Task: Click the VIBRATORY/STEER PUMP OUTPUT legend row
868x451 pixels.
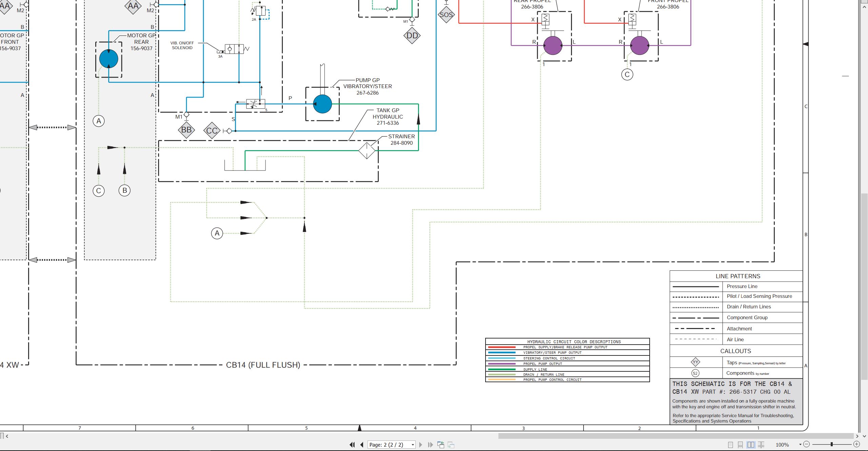Action: tap(568, 353)
